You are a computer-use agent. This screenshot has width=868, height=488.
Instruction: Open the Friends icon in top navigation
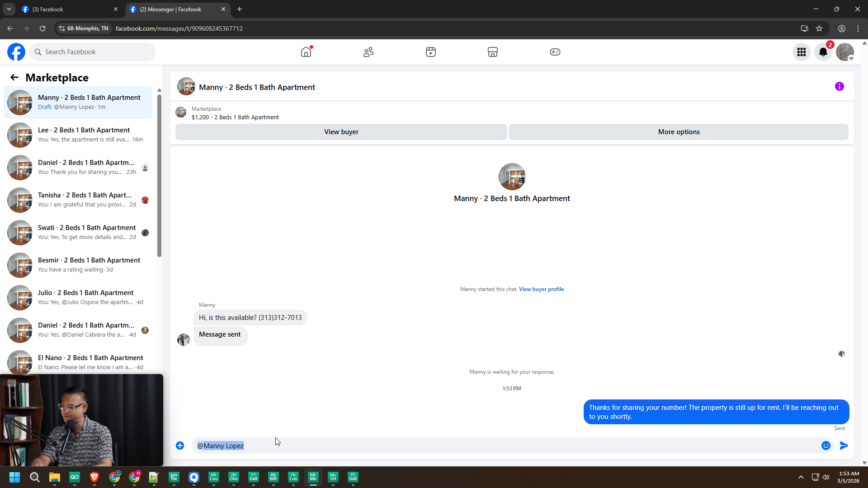[x=368, y=52]
